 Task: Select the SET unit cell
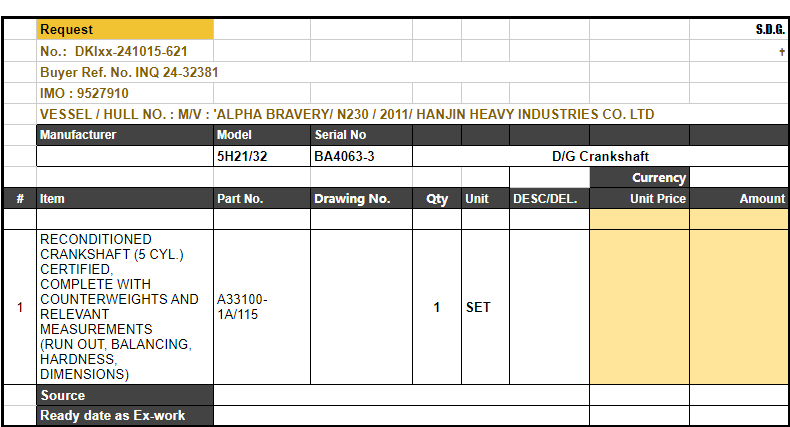(478, 307)
